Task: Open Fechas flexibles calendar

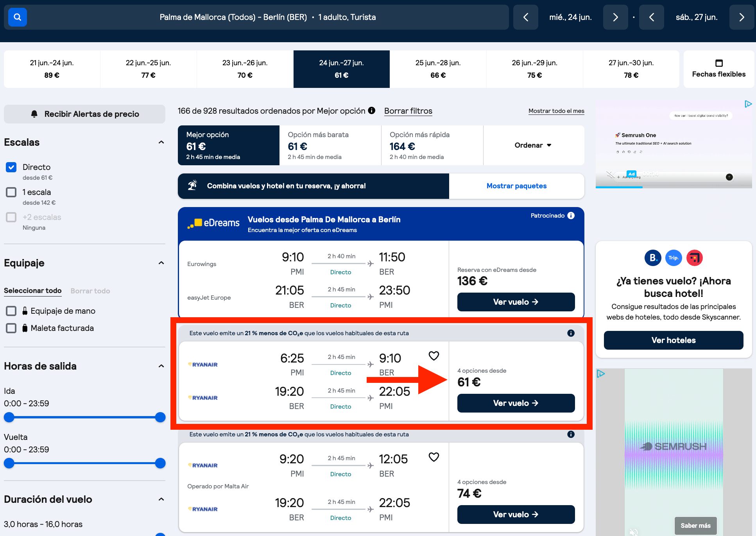Action: point(719,69)
